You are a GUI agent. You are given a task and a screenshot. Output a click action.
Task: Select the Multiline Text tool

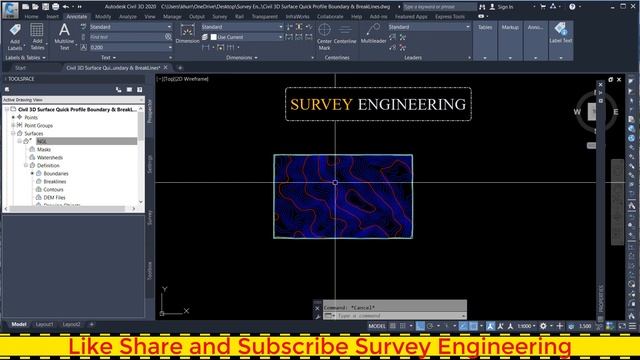pos(64,37)
